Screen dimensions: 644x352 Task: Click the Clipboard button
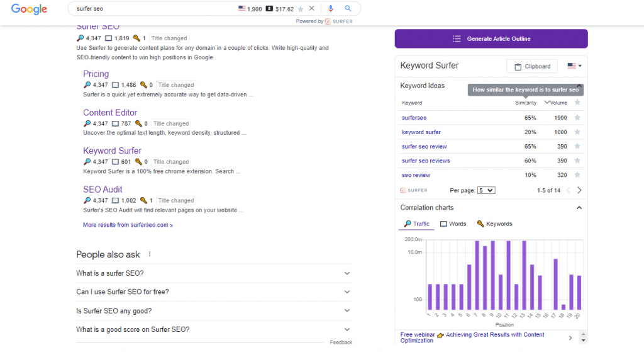(532, 66)
